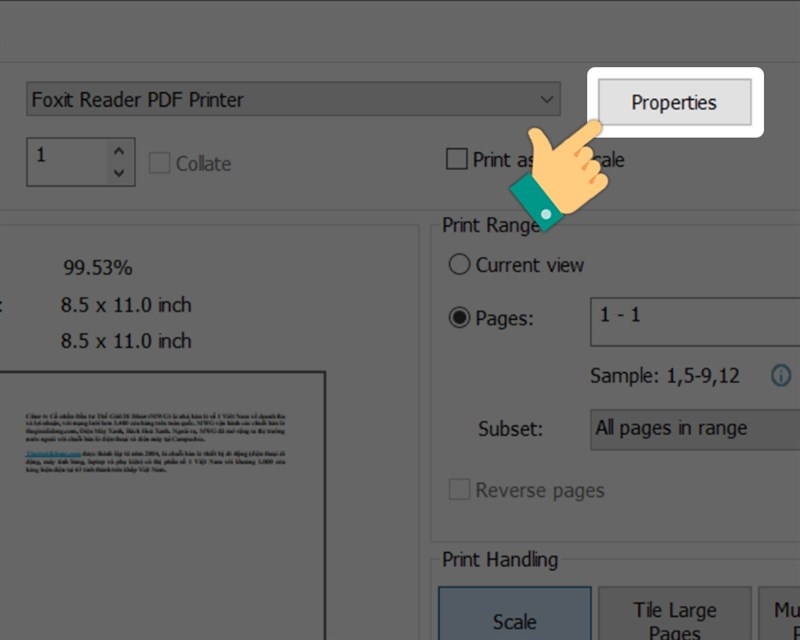Click the page range info icon

pos(781,376)
